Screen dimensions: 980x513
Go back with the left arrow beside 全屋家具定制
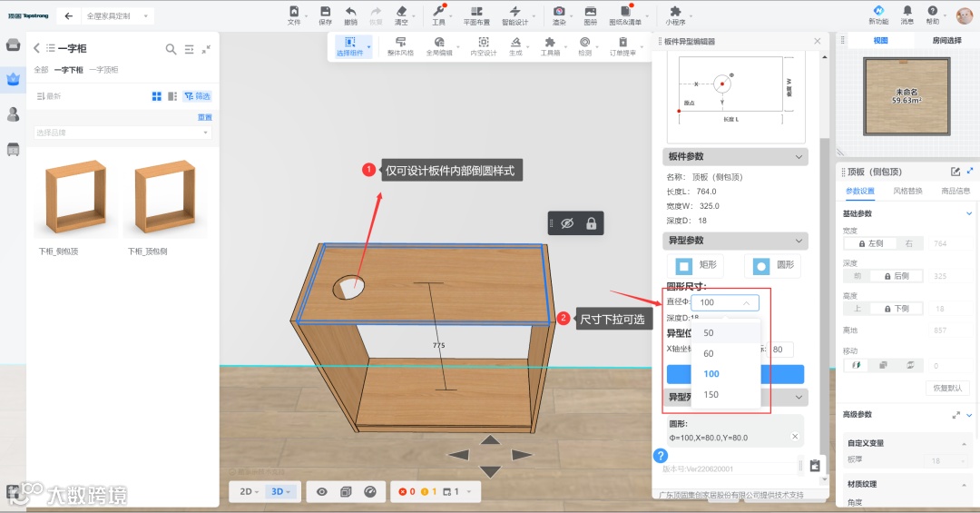69,16
